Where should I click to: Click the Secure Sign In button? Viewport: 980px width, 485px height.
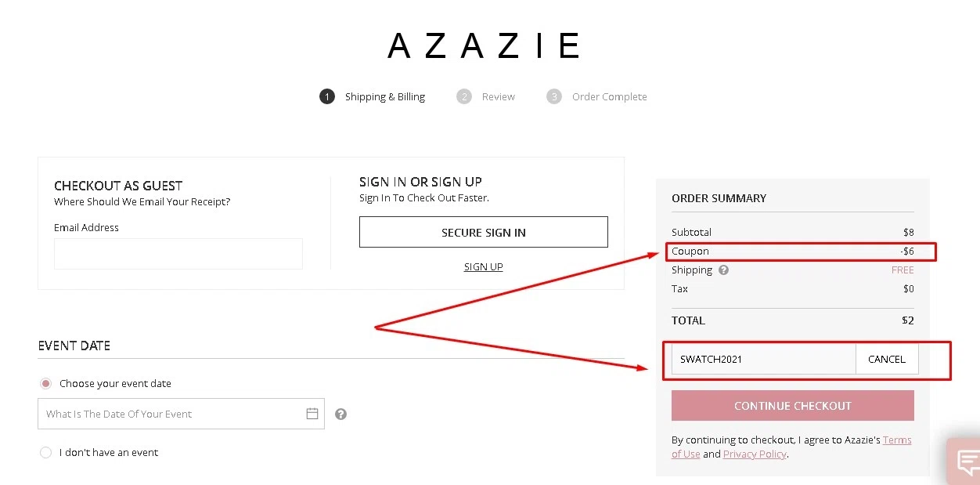click(x=483, y=232)
